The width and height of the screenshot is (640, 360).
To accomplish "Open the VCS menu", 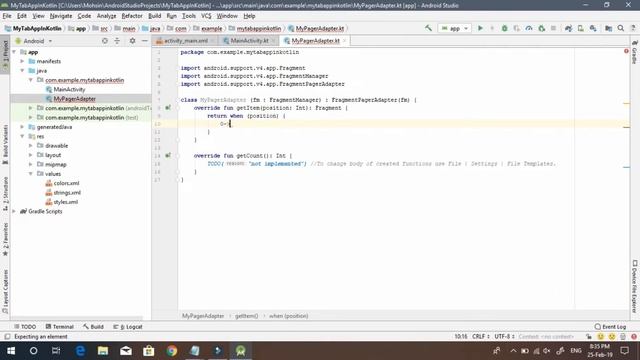I will 206,16.
